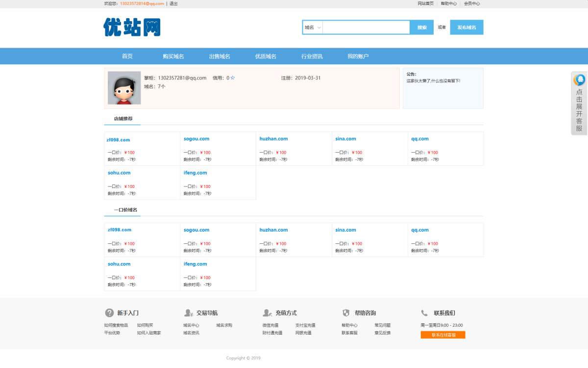Click the 域名: 7个 count text
The image size is (588, 368).
coord(155,86)
